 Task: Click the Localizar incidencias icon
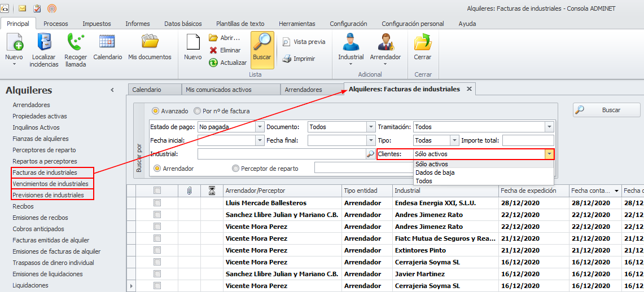[x=44, y=43]
